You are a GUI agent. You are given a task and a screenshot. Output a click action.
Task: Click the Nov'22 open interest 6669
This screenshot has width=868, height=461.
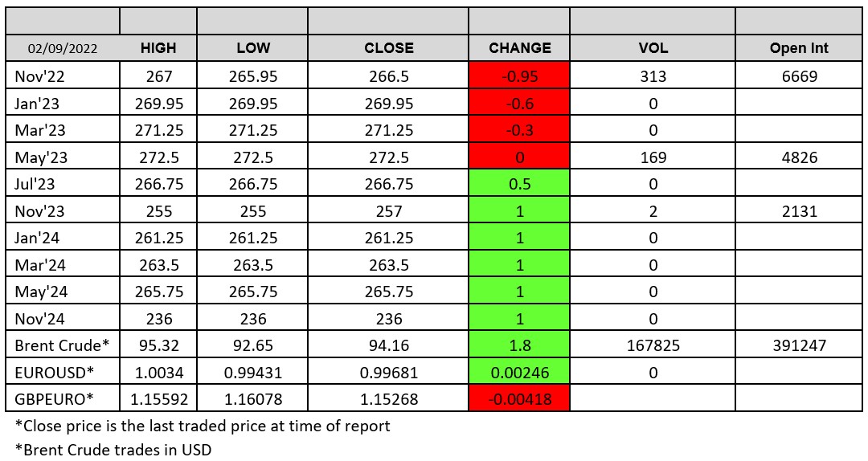(799, 76)
